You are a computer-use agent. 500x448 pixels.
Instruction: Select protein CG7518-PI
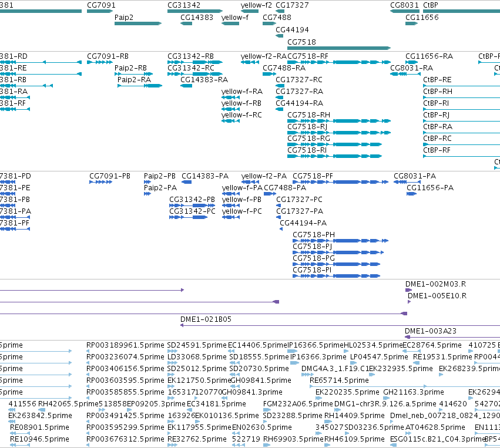point(337,276)
